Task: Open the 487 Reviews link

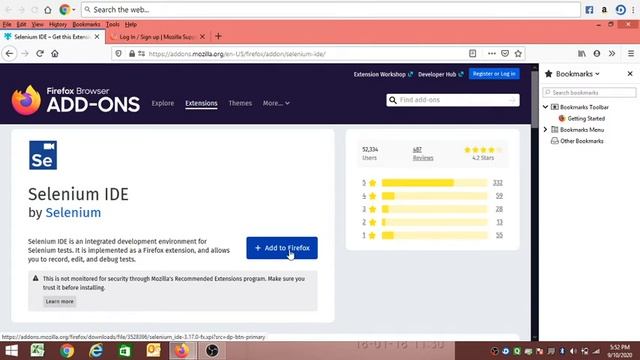Action: tap(423, 153)
